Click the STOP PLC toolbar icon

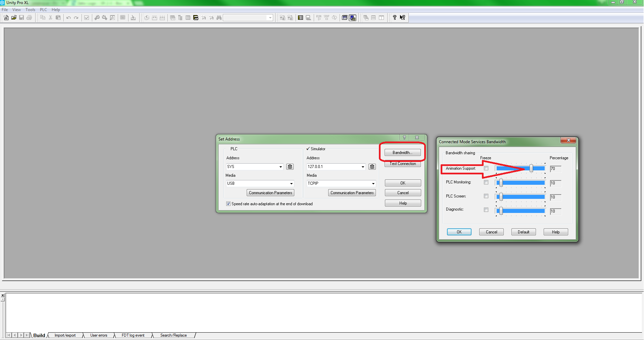tap(327, 17)
